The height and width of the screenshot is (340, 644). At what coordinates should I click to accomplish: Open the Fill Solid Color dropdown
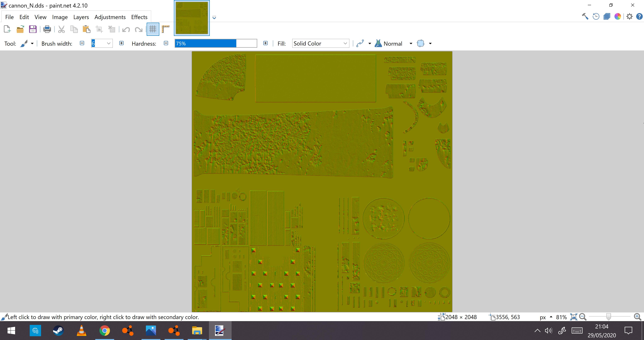coord(321,43)
